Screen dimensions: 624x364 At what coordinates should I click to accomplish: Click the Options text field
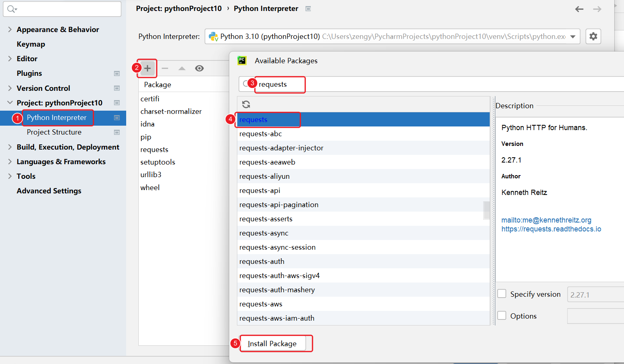[x=596, y=316]
